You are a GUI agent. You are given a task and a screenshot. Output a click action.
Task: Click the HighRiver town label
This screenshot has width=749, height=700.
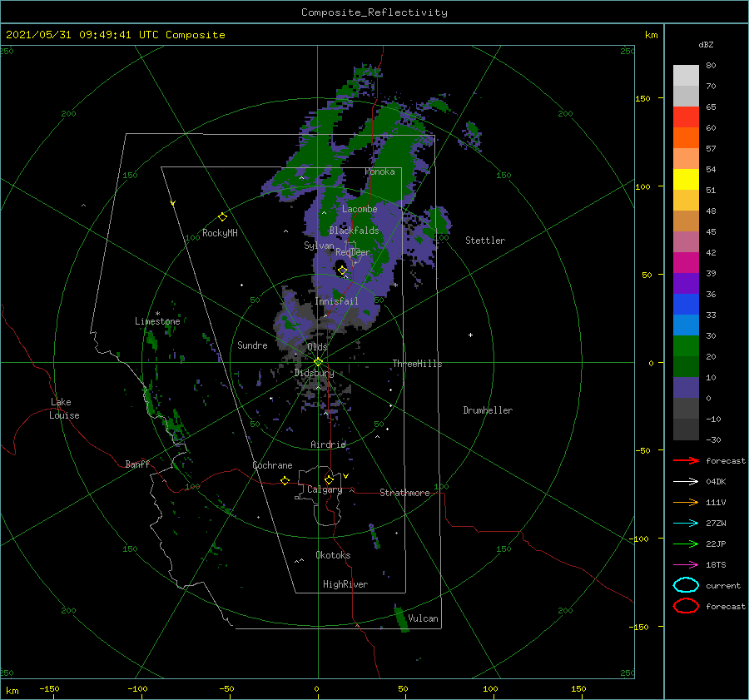pyautogui.click(x=345, y=584)
